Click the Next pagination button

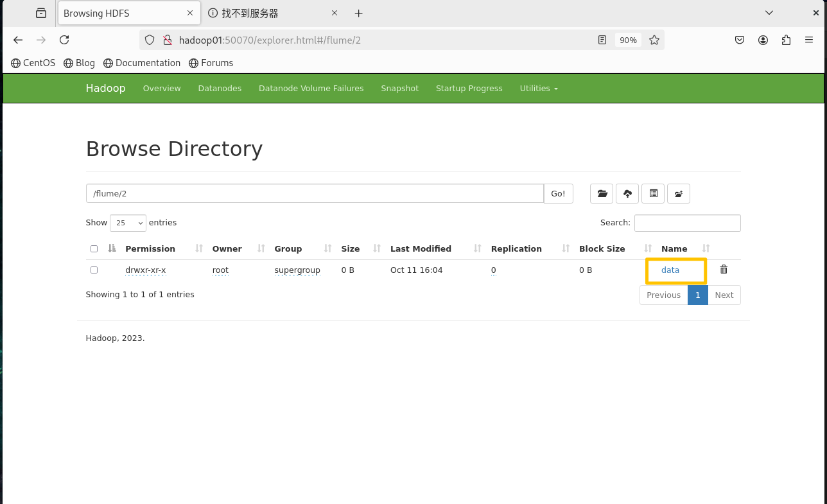(724, 295)
